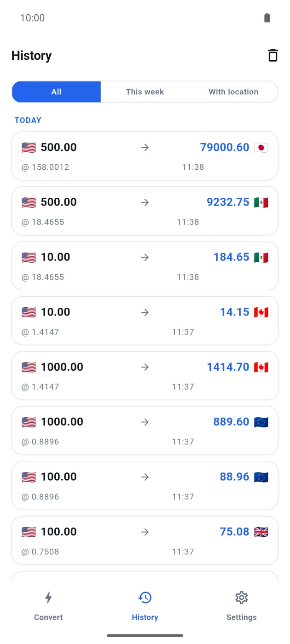This screenshot has width=290, height=644.
Task: Select the All filter segment
Action: pos(56,92)
